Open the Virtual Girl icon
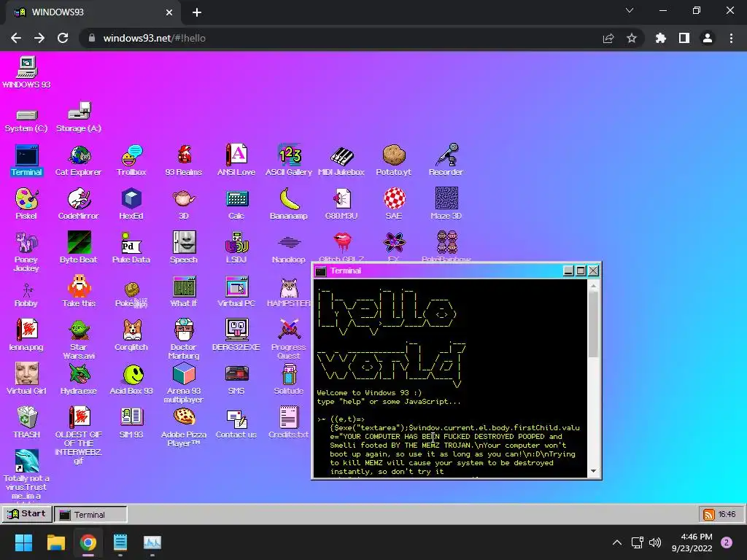747x560 pixels. point(27,374)
